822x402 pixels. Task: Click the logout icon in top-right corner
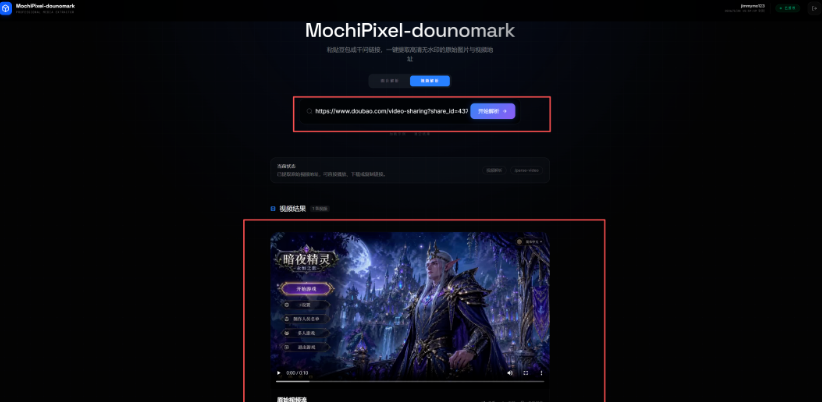814,8
